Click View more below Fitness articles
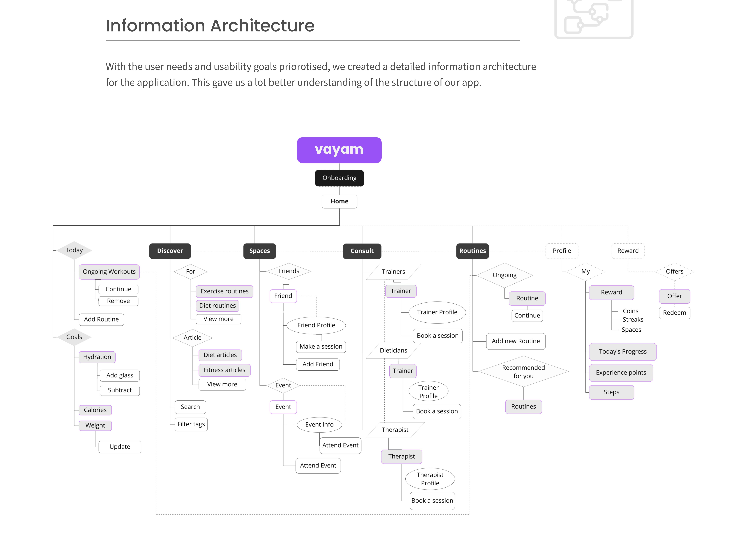 [222, 384]
